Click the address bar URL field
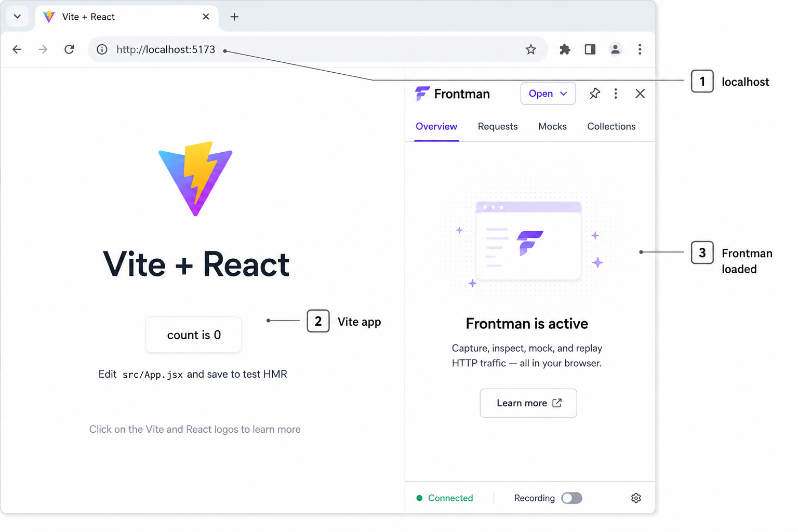 tap(317, 49)
